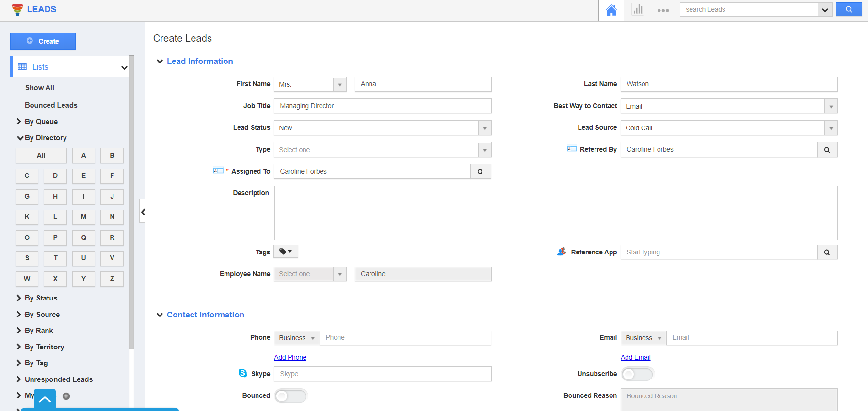Open the Email type Business dropdown

coord(643,338)
